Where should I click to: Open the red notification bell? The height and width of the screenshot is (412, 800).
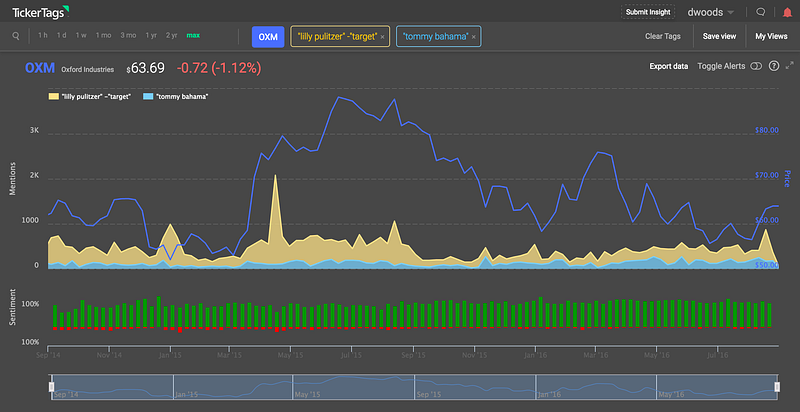787,12
